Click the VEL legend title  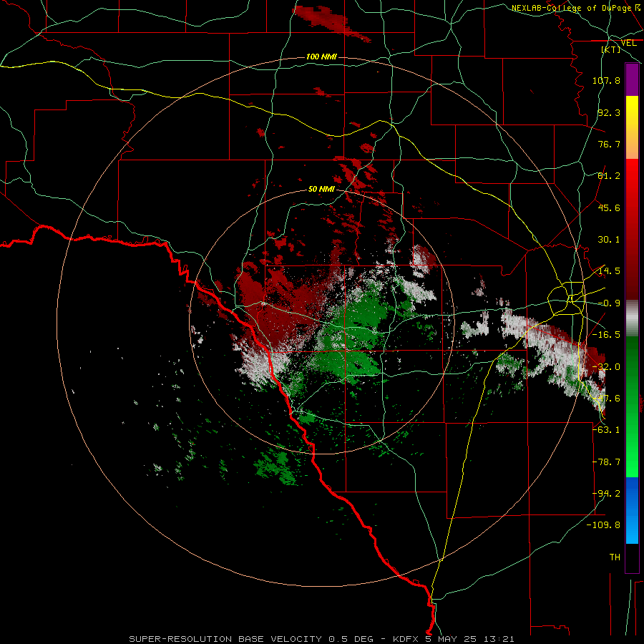click(628, 43)
